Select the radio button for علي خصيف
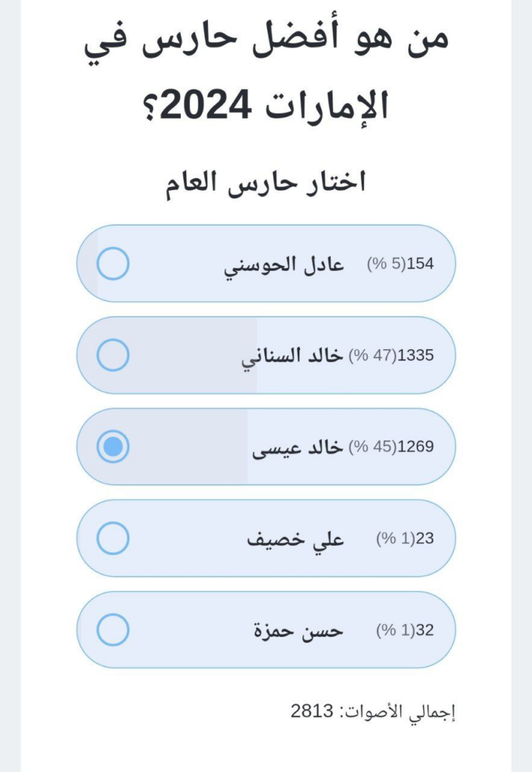The image size is (532, 772). coord(113,538)
